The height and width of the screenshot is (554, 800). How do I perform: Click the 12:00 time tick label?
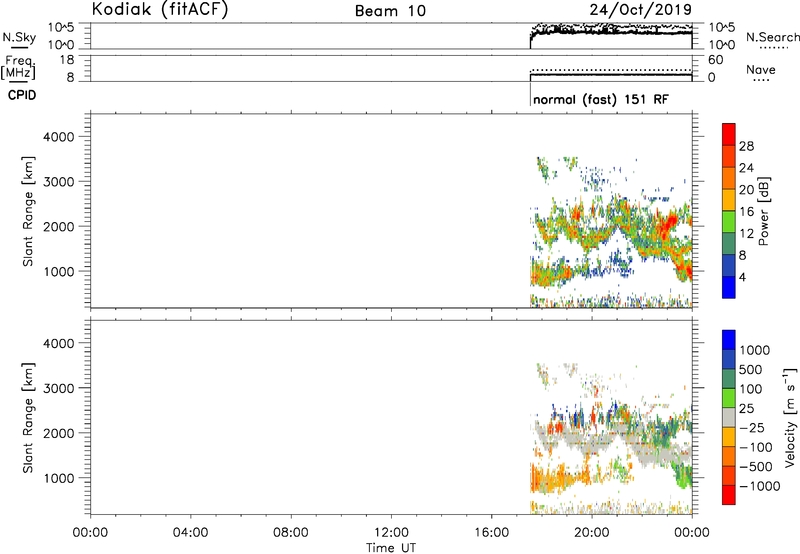(x=391, y=533)
